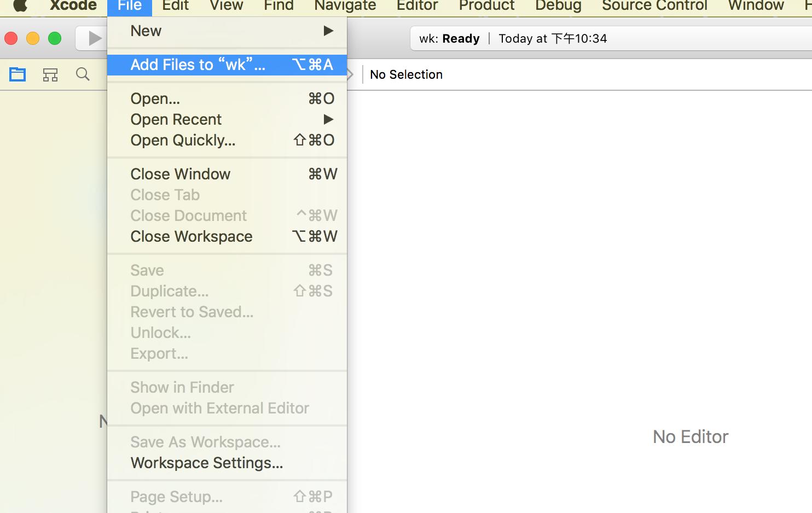This screenshot has height=513, width=812.
Task: Open the View menu
Action: (227, 5)
